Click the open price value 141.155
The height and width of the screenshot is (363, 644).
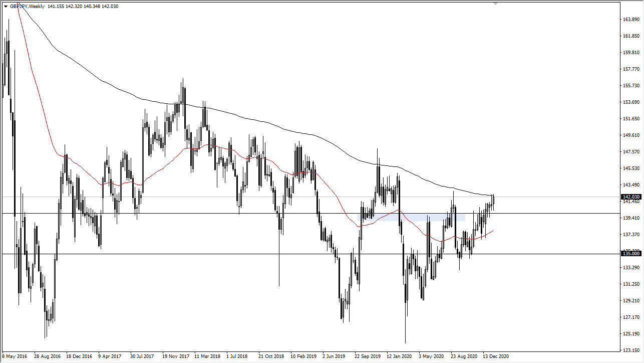[57, 7]
